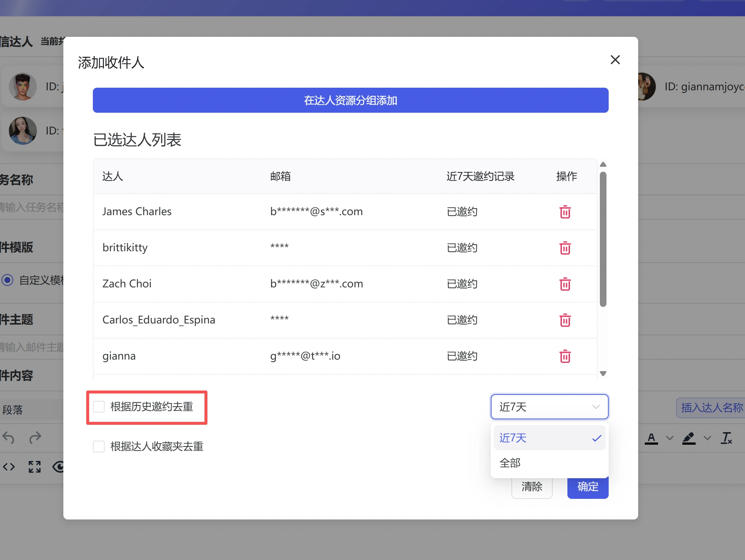The width and height of the screenshot is (745, 560).
Task: Delete Carlos_Eduardo_Espina row
Action: point(565,320)
